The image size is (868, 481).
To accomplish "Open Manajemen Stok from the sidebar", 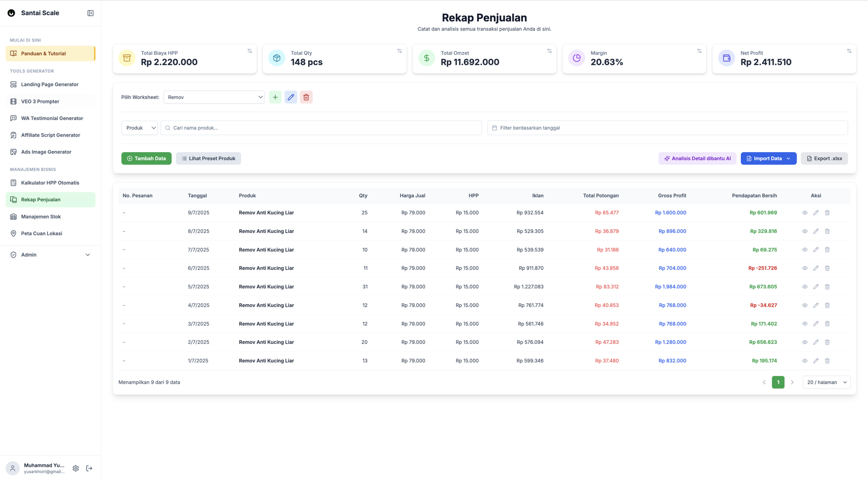I will point(41,217).
